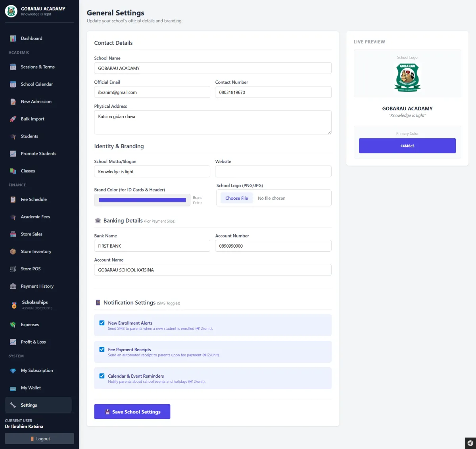The height and width of the screenshot is (449, 476).
Task: Click the Symfony debug icon in the bottom corner
Action: 470,443
